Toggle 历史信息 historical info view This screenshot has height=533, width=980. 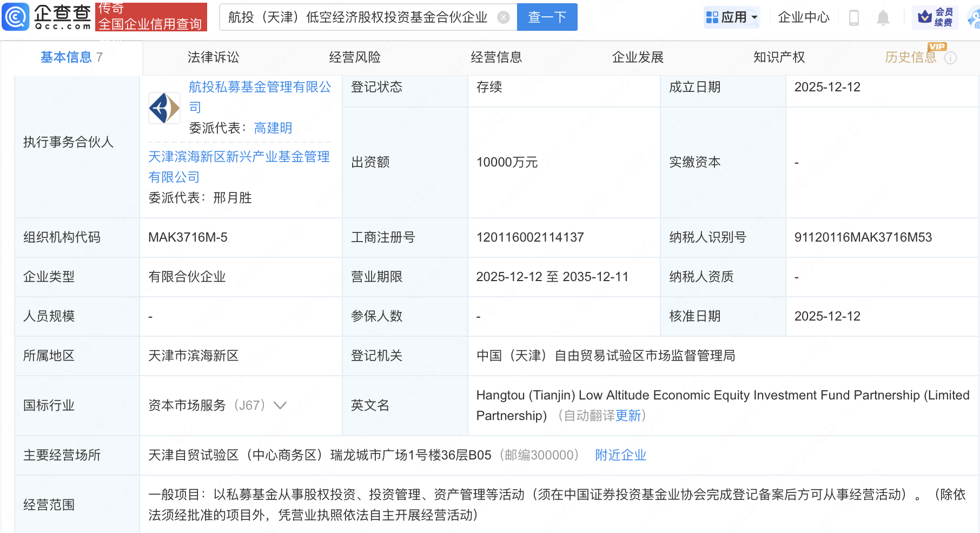pos(910,57)
